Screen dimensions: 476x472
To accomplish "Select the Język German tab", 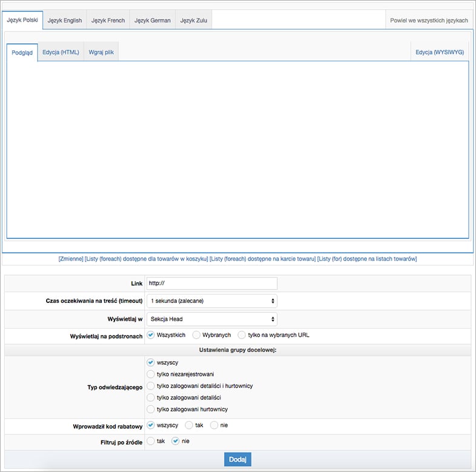I will (x=152, y=20).
